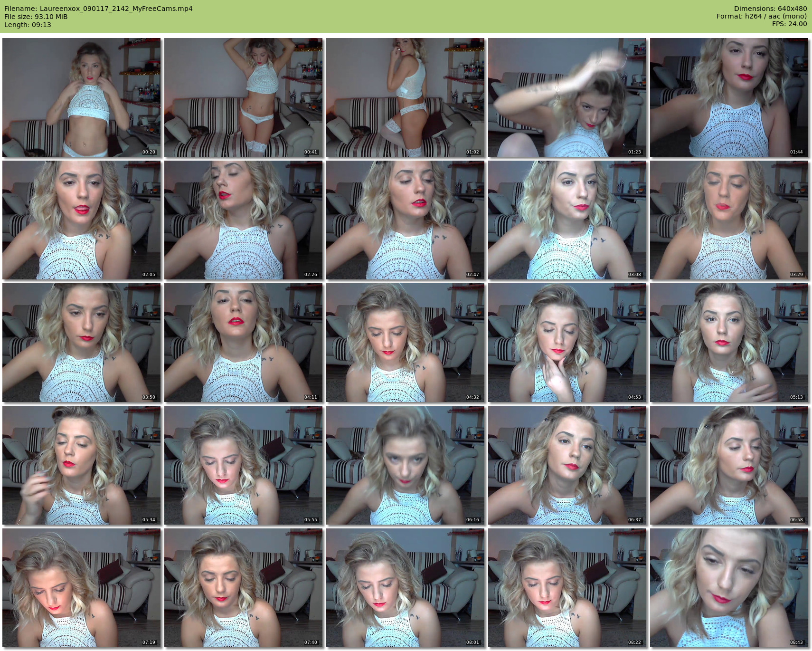Select the thumbnail stamped 06:37
This screenshot has height=651, width=812.
[567, 465]
